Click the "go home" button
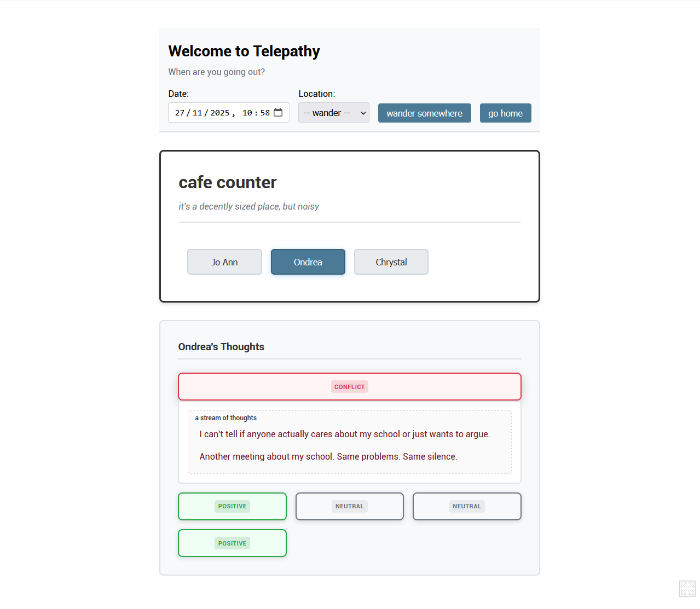 tap(505, 113)
